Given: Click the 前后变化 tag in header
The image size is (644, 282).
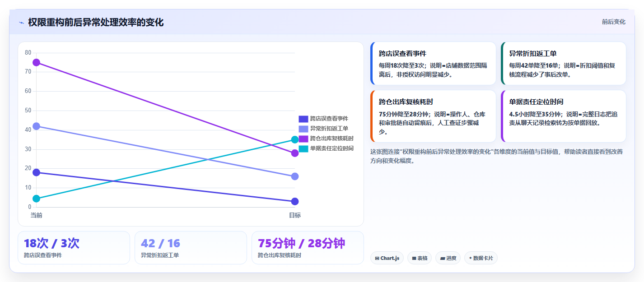Looking at the screenshot, I should 613,22.
